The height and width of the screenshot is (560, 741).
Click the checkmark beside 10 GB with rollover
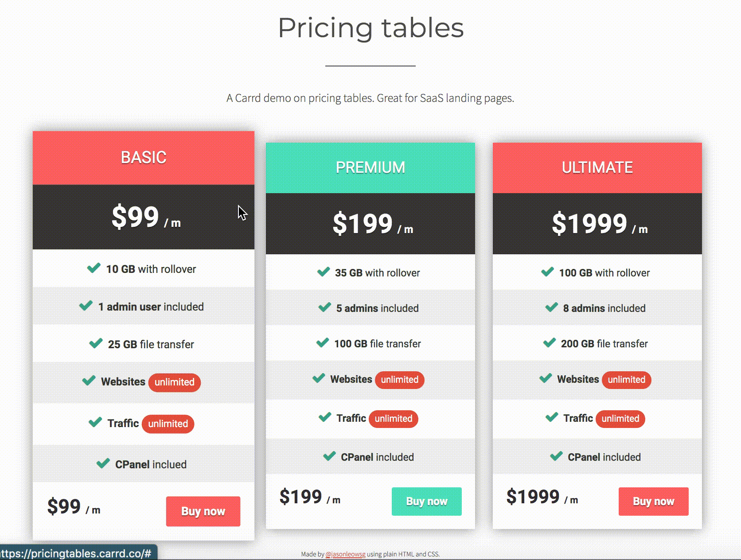pyautogui.click(x=94, y=268)
